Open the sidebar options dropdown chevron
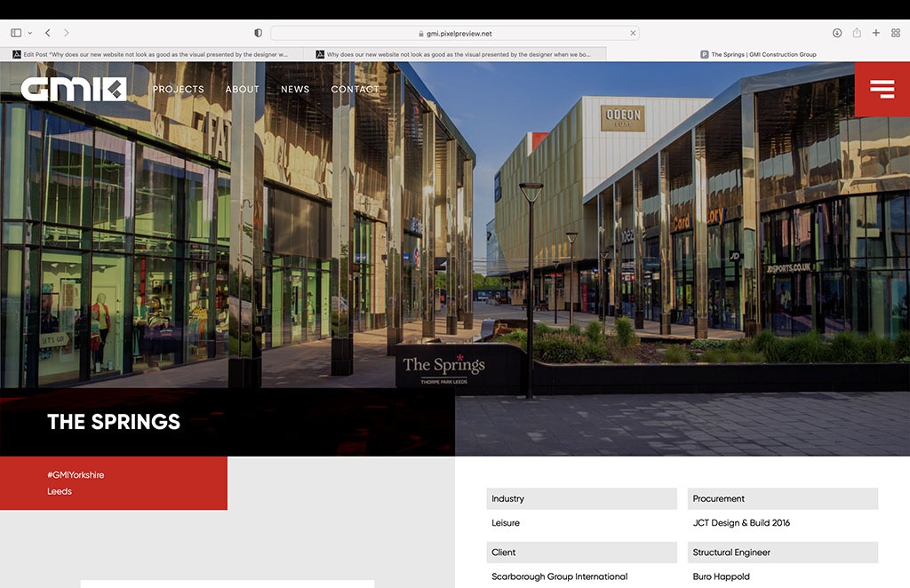Screen dimensions: 910x588 pos(30,33)
